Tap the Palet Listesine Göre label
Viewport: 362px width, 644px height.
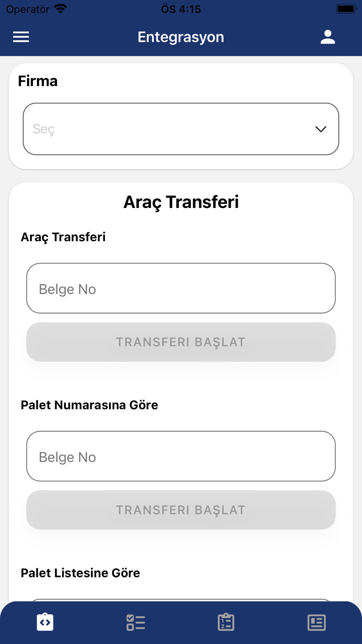tap(80, 573)
